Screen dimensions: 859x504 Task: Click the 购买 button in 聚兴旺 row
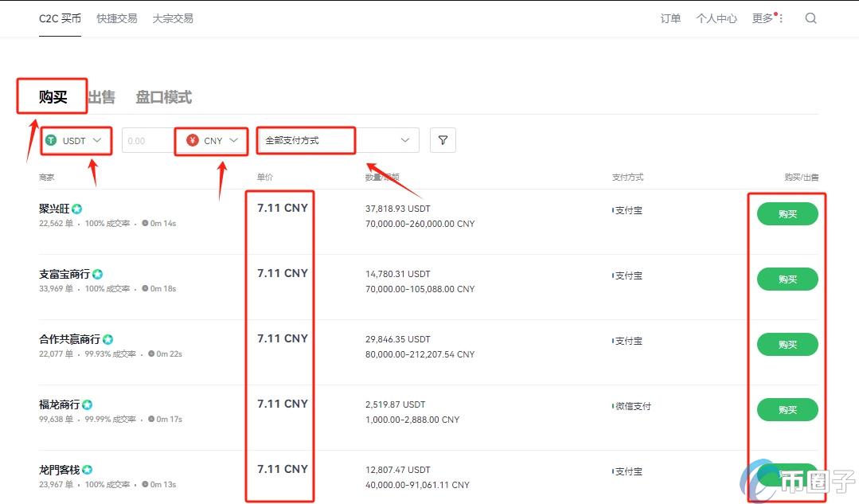(x=787, y=213)
